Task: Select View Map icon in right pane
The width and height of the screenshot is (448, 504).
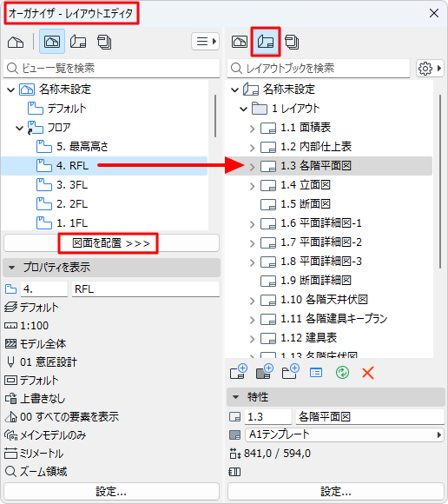Action: (x=240, y=42)
